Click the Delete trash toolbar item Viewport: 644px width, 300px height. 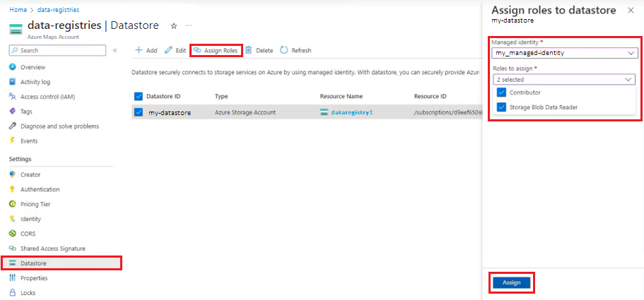(x=259, y=50)
